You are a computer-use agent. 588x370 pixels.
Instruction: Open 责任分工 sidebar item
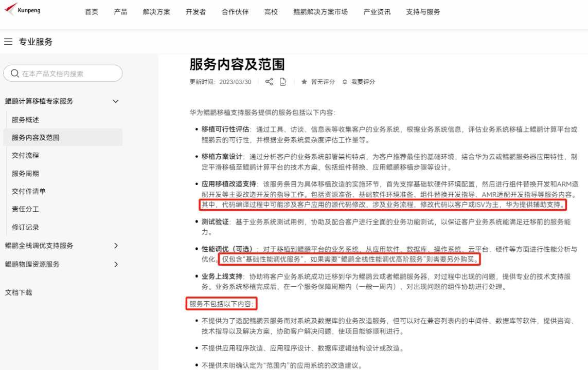point(26,209)
